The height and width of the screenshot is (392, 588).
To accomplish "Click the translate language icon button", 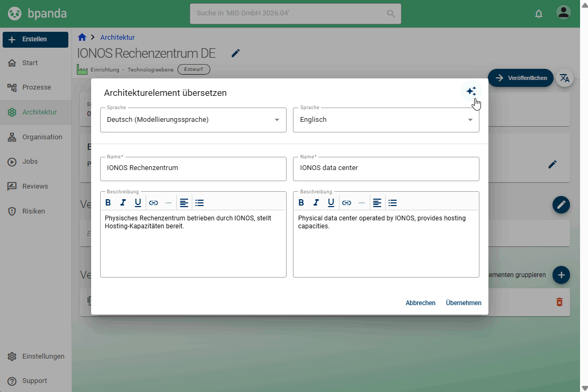I will pos(564,78).
